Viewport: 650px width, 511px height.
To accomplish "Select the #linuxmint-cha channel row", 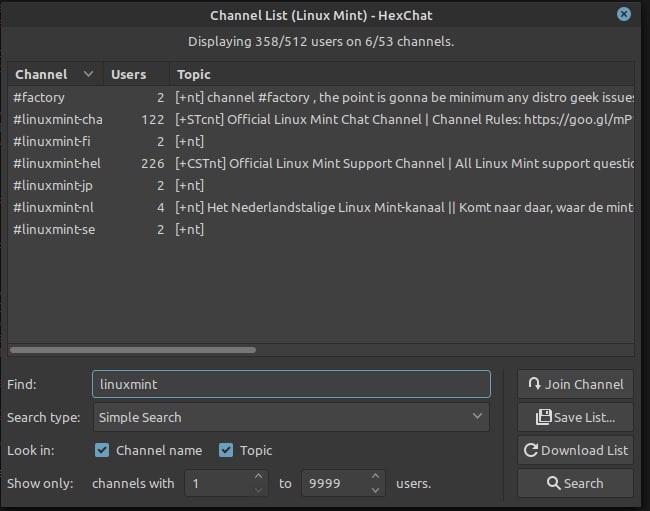I will click(x=321, y=119).
